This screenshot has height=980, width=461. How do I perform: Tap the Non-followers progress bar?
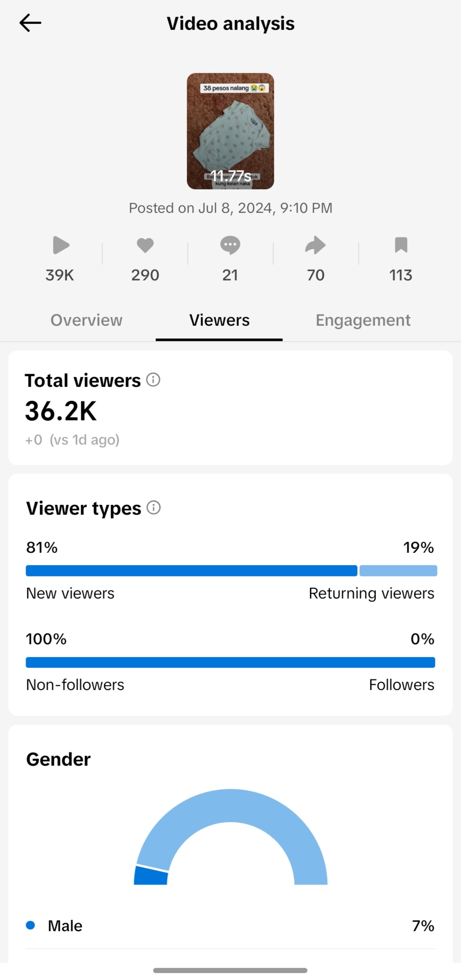tap(230, 662)
